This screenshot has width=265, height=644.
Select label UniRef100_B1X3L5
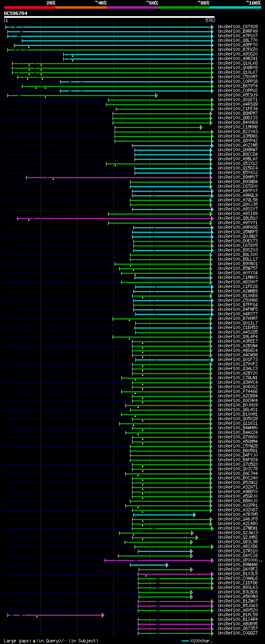pos(238,574)
